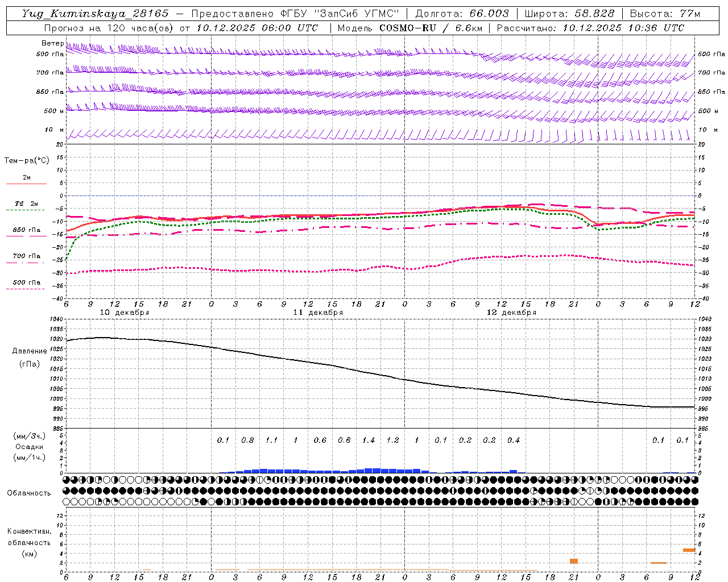This screenshot has width=728, height=582.
Task: Click 'Прогноз на 120 часа(ов)' header text
Action: [109, 28]
